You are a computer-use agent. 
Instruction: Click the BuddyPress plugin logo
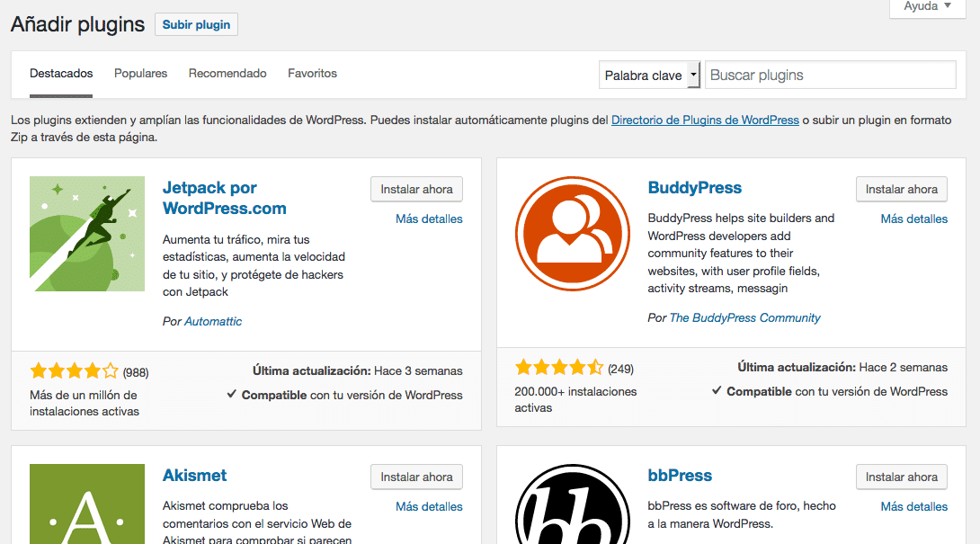573,234
